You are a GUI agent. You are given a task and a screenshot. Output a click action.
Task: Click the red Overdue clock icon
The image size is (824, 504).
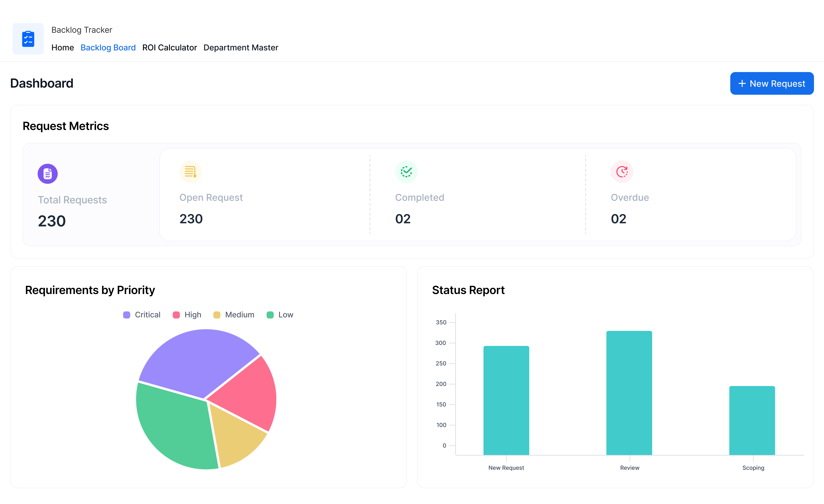622,172
